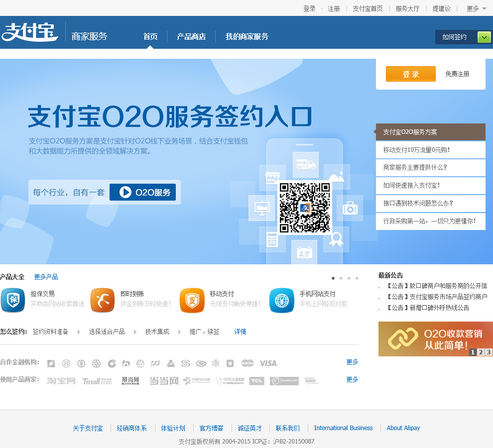The width and height of the screenshot is (493, 448).
Task: Click 更多 beside 使用产品商家
Action: [x=352, y=379]
